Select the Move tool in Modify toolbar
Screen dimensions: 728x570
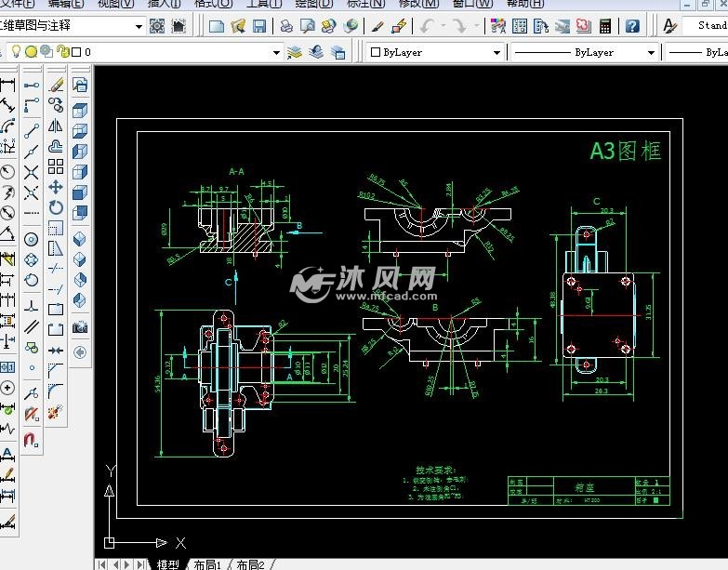point(56,187)
